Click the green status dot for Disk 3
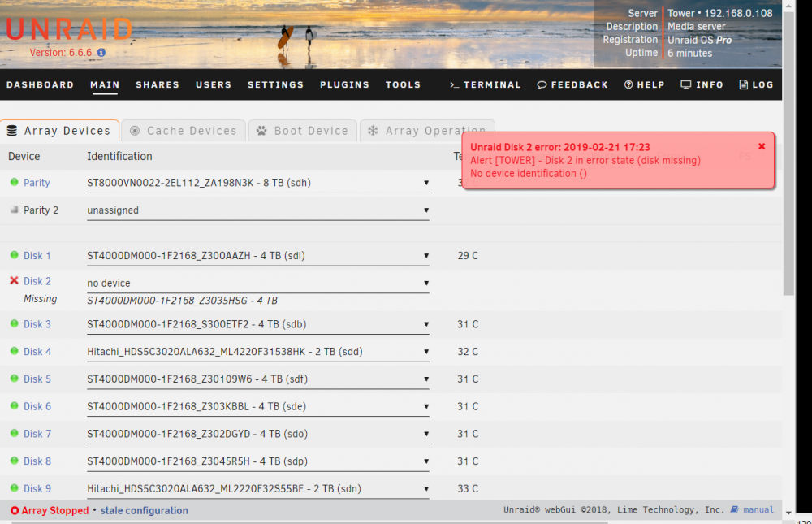Image resolution: width=812 pixels, height=524 pixels. tap(14, 323)
